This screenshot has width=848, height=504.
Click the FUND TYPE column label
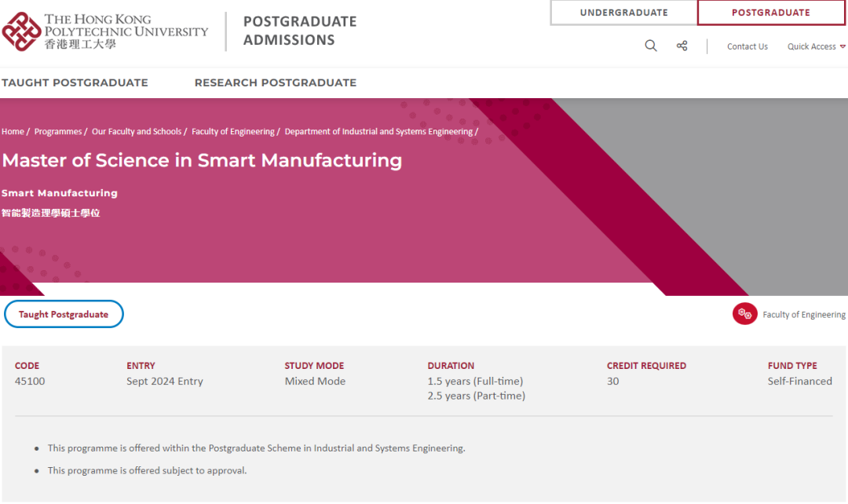point(792,366)
